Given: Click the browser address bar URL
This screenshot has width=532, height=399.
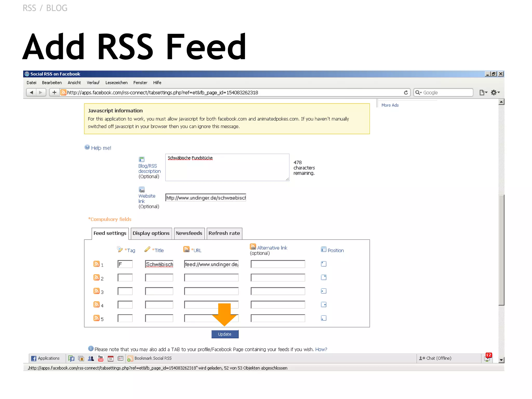Looking at the screenshot, I should (163, 92).
